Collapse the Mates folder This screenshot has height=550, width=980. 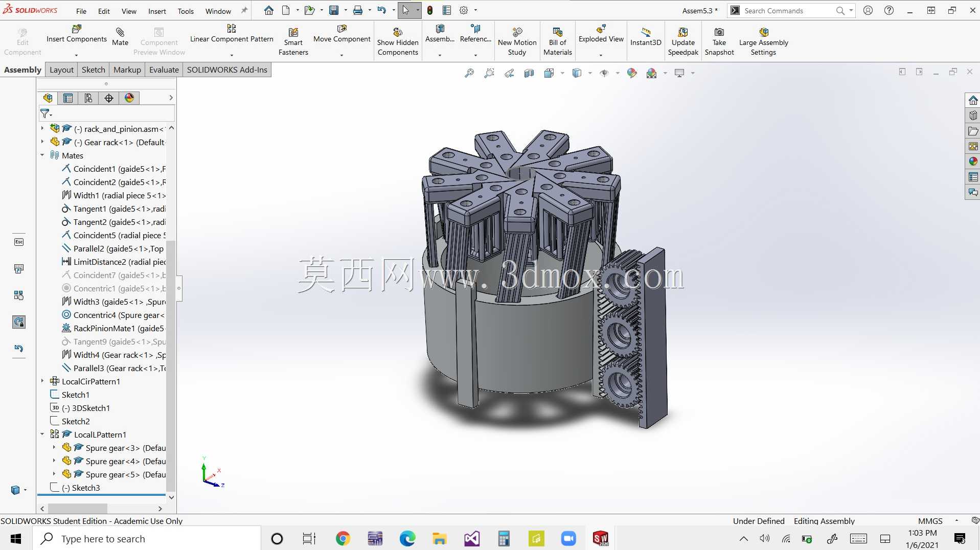click(42, 155)
